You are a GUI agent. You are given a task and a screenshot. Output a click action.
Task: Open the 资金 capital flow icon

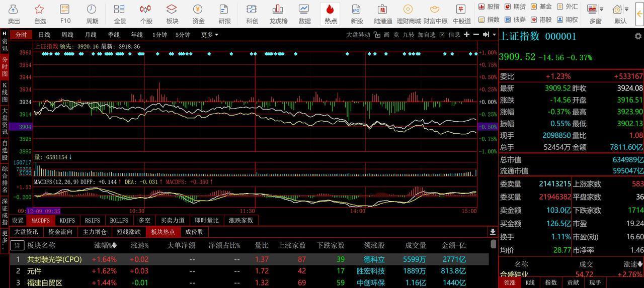pos(198,14)
